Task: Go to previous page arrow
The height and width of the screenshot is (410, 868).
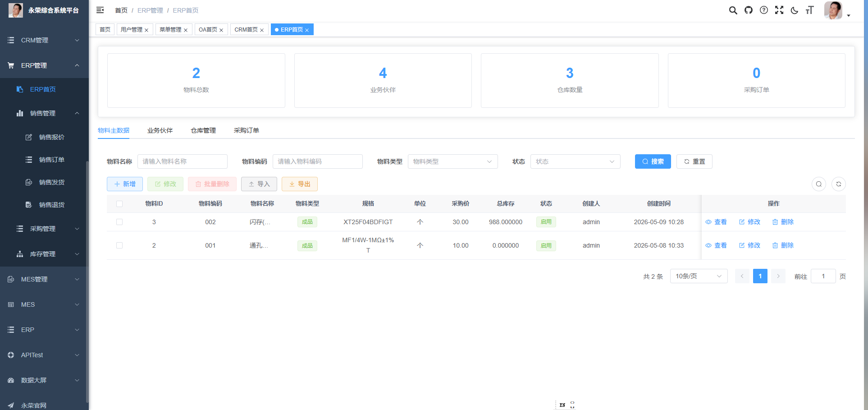Action: pos(742,276)
